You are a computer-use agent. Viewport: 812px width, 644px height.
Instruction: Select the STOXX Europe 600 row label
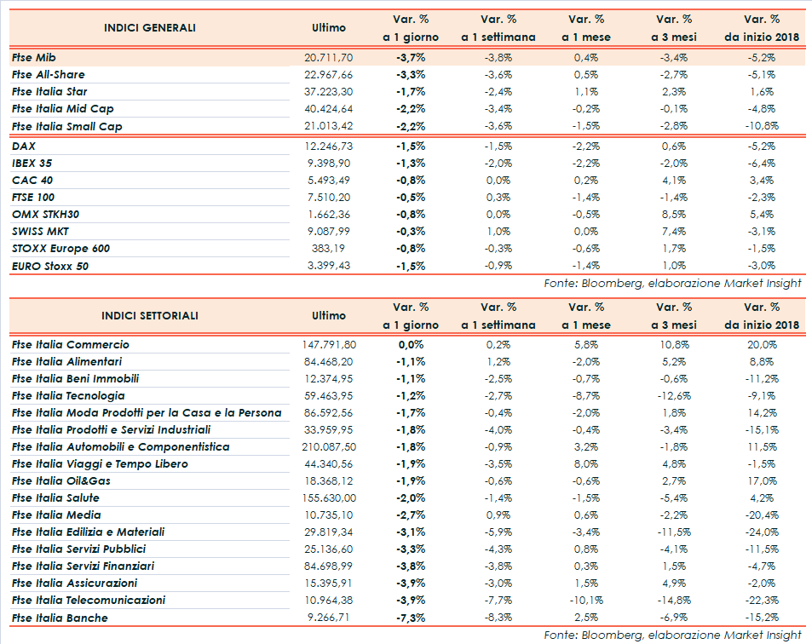60,248
